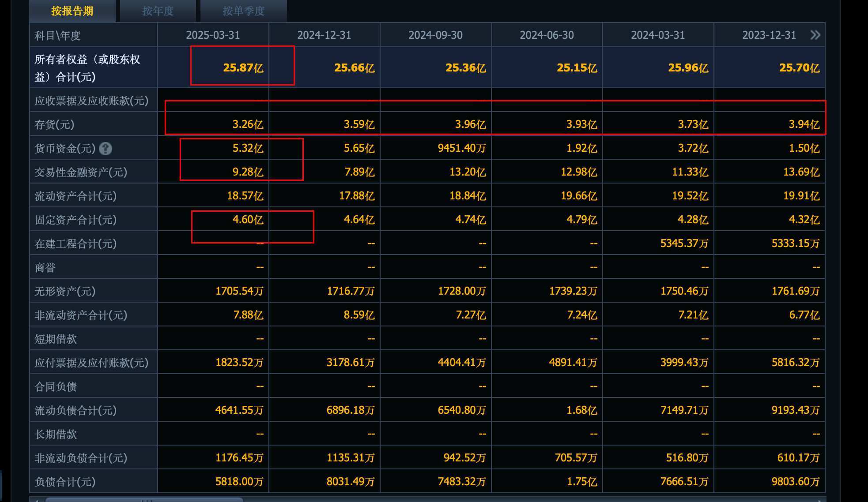Click the total liabilities value 5818.00万
Screen dimensions: 868x502
(x=239, y=482)
